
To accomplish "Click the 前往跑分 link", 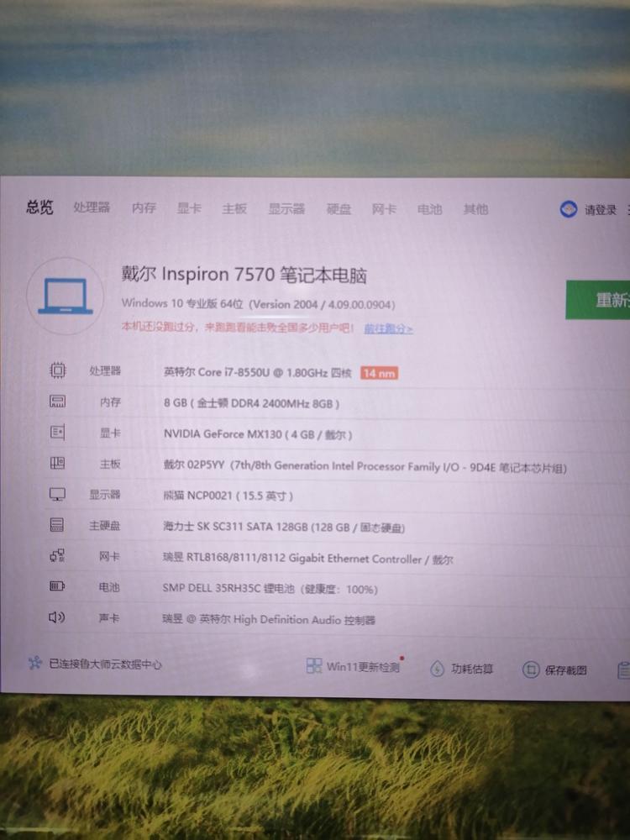I will 388,329.
